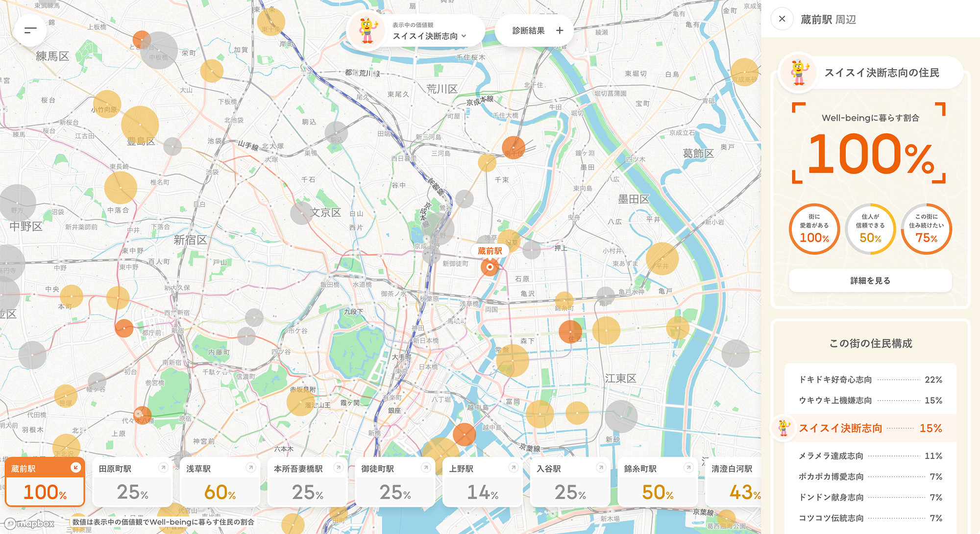Click the arrow icon on 錦糸町駅 card

click(x=688, y=468)
